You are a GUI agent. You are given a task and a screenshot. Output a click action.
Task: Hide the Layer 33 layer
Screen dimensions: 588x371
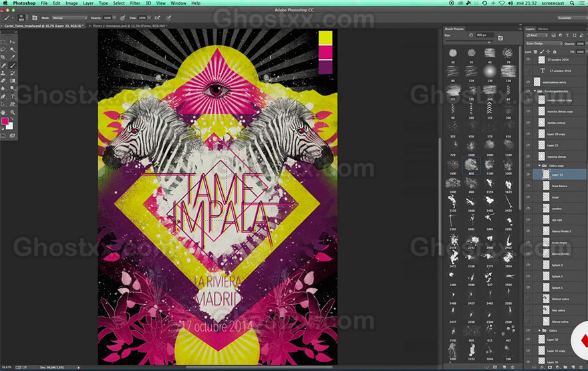(x=528, y=174)
